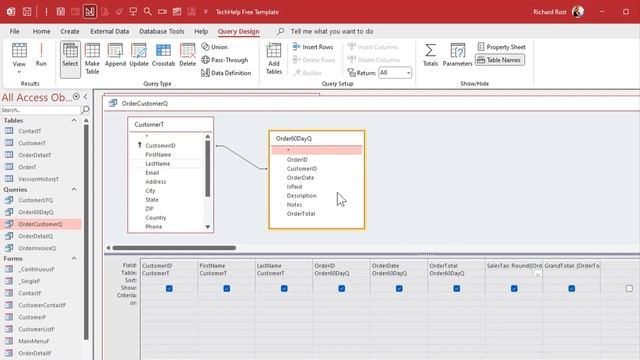Switch to Delete query type
640x360 pixels.
click(187, 55)
